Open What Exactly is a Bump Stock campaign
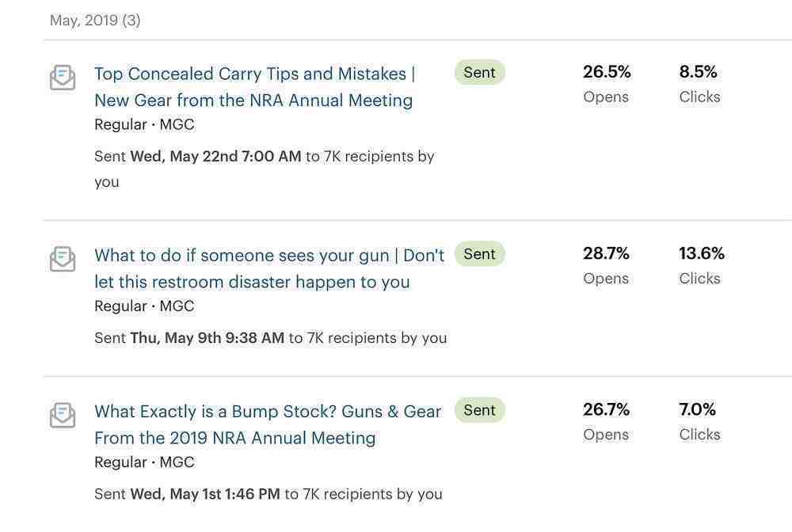 point(268,424)
